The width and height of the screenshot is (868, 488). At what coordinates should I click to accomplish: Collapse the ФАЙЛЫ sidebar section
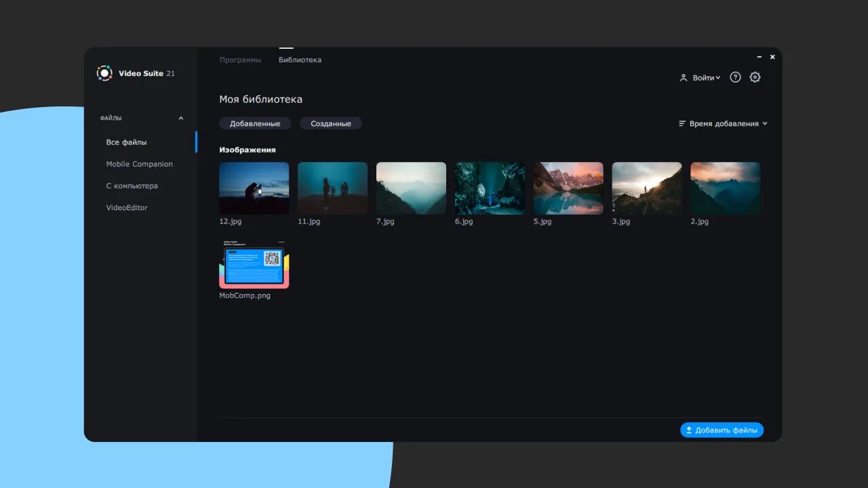181,118
